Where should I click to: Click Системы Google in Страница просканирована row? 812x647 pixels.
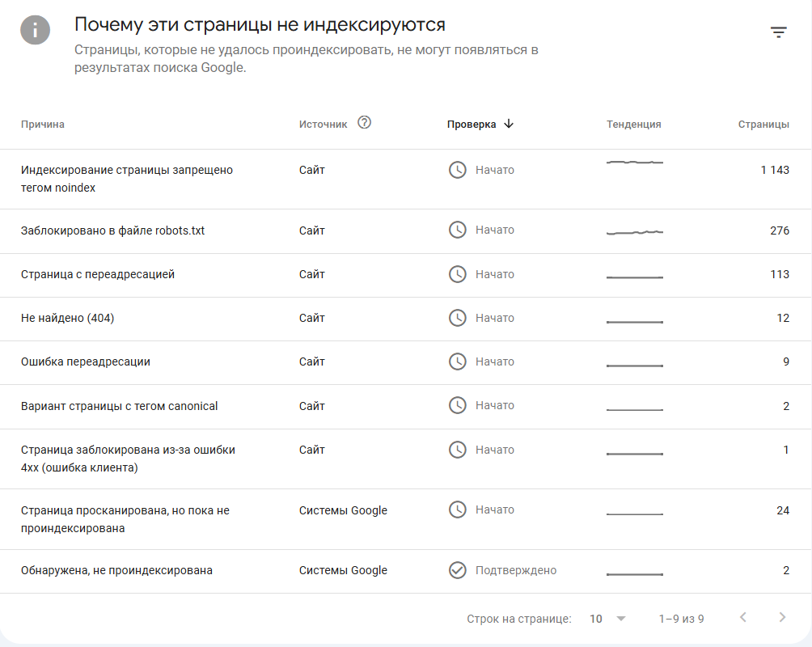tap(343, 510)
